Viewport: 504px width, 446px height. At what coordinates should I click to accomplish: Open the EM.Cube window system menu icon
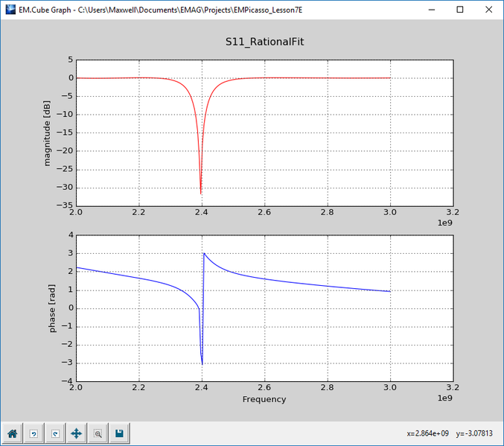(x=10, y=10)
